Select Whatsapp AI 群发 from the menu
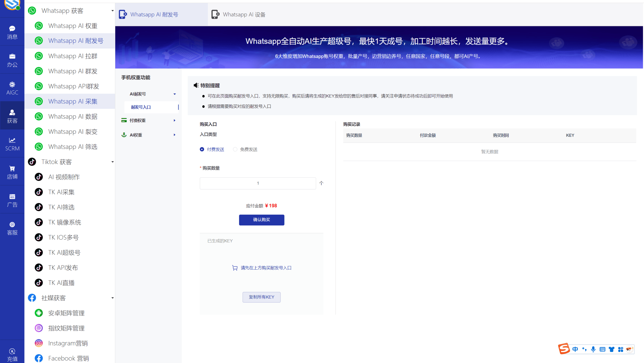644x363 pixels. pyautogui.click(x=72, y=71)
